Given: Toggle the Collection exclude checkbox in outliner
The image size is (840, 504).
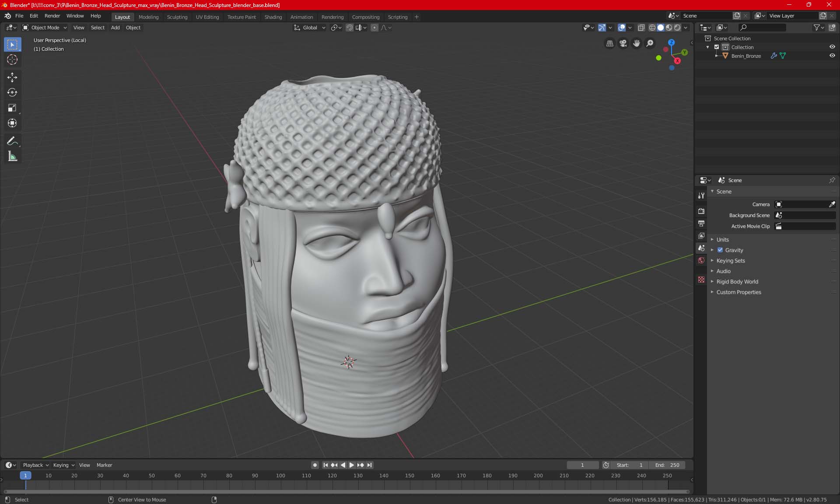Looking at the screenshot, I should [717, 47].
